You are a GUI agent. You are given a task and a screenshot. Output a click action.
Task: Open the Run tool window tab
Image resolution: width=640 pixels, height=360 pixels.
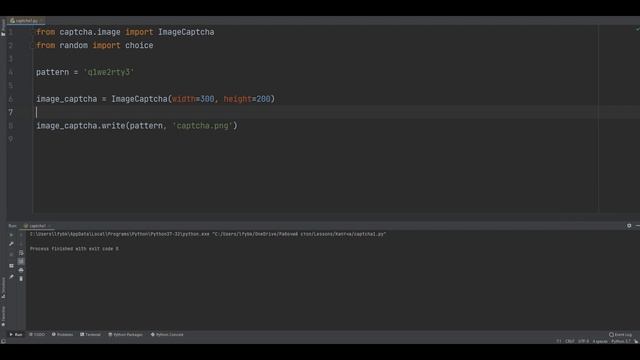[16, 335]
